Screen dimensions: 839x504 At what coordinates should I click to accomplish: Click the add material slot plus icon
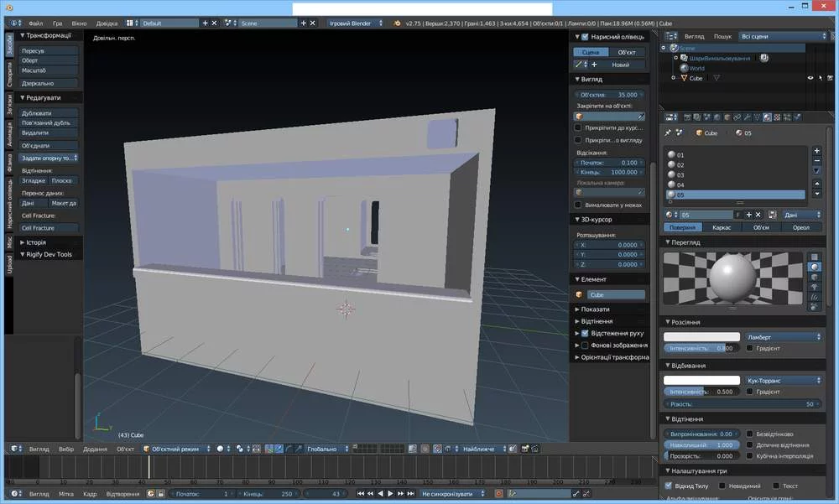(x=817, y=150)
